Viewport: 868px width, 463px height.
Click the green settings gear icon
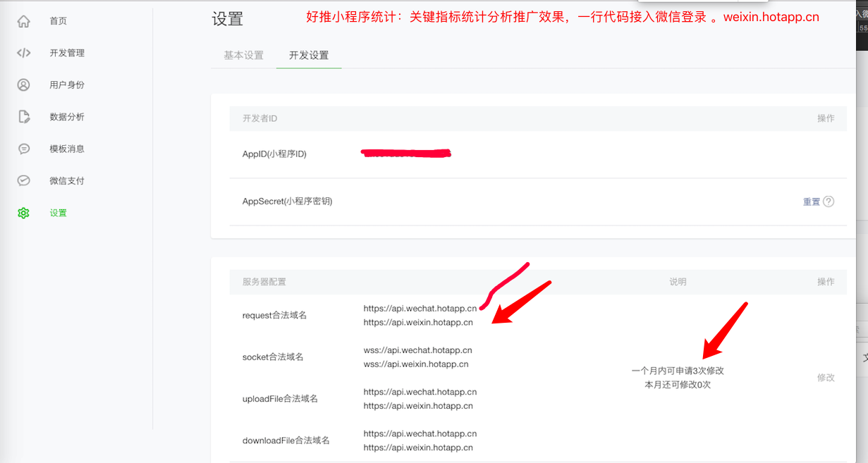(x=23, y=212)
